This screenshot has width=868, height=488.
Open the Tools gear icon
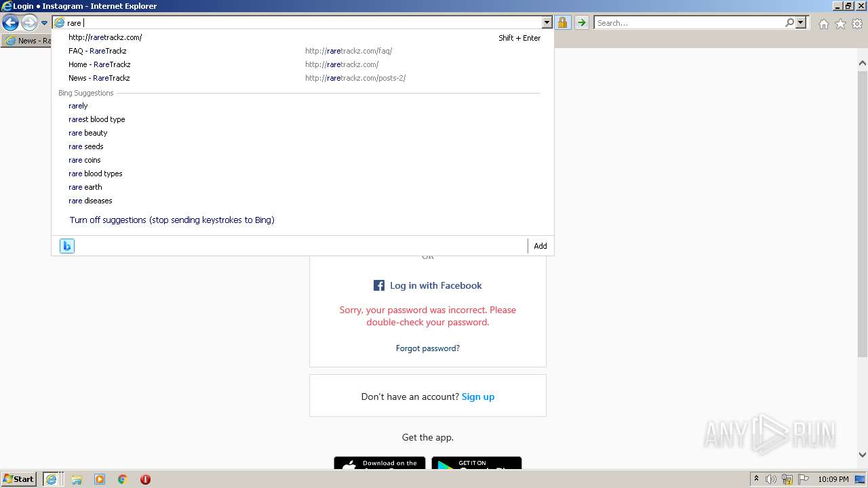tap(857, 24)
